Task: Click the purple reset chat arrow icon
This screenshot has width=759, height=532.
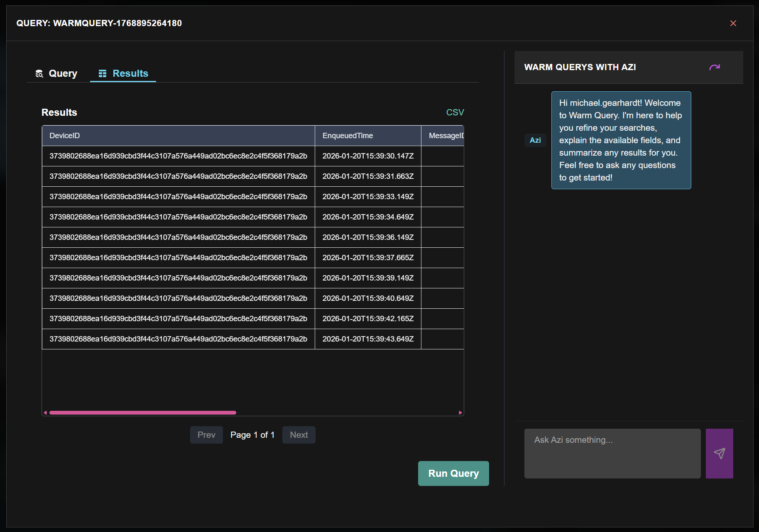Action: [714, 67]
